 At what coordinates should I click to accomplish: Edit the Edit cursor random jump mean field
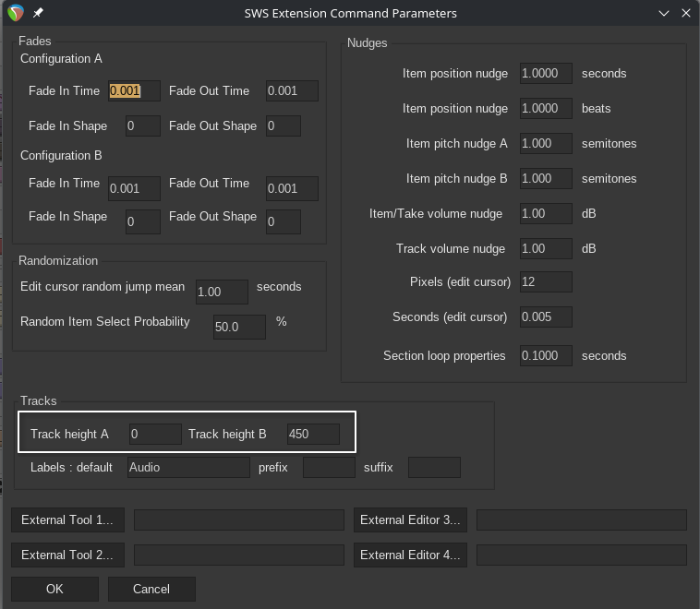click(222, 292)
